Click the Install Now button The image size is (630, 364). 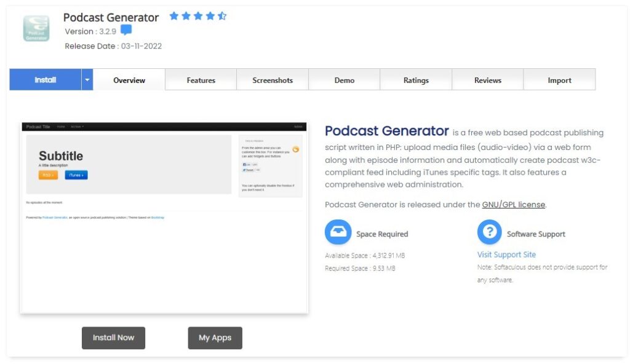coord(113,338)
